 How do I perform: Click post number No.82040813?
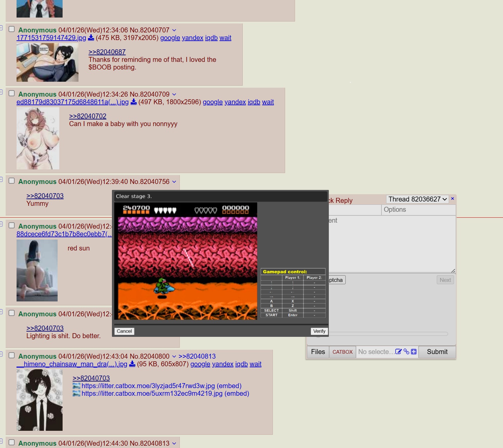tap(150, 443)
